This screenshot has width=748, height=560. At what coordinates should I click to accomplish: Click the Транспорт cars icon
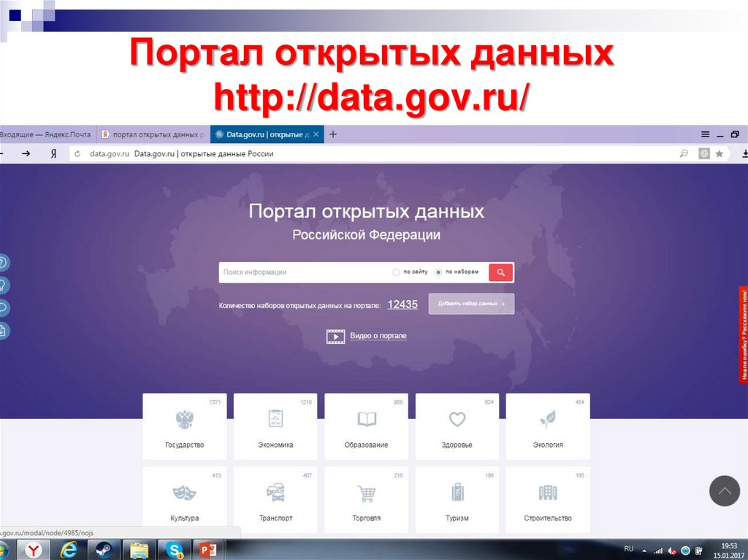pos(275,492)
